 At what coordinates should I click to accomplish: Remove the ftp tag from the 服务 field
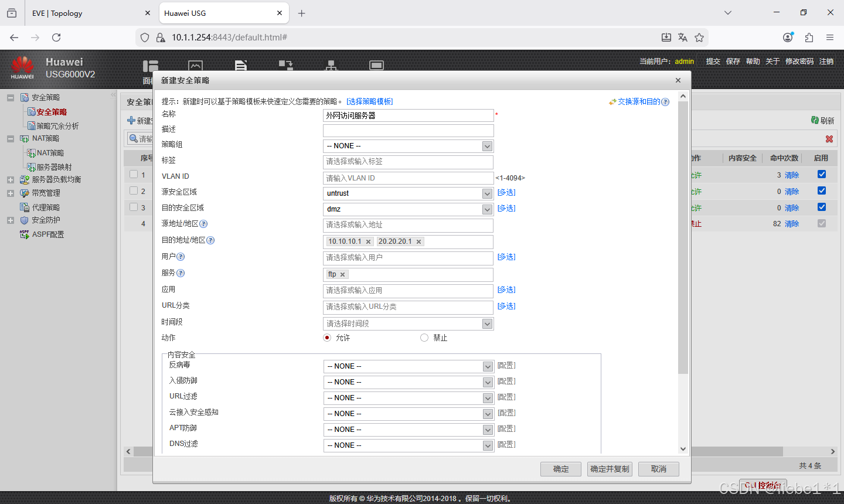(x=343, y=274)
